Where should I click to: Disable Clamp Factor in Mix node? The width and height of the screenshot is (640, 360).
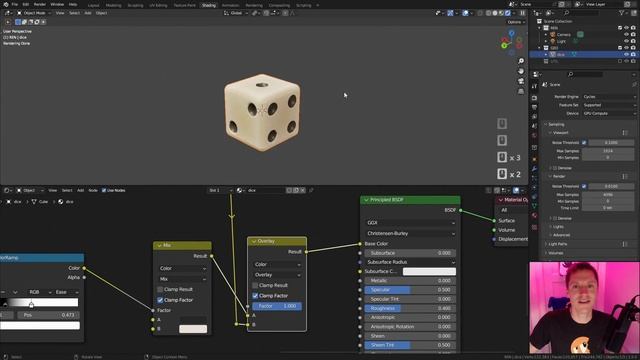(x=160, y=300)
